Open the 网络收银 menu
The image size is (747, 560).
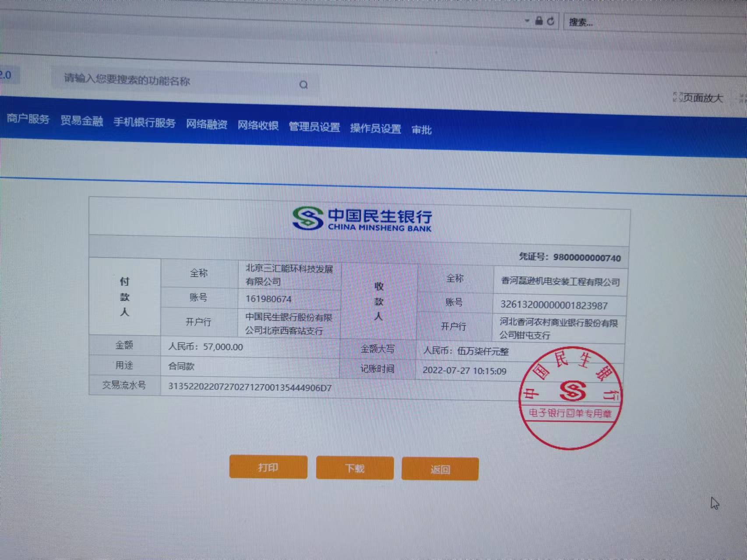(258, 126)
